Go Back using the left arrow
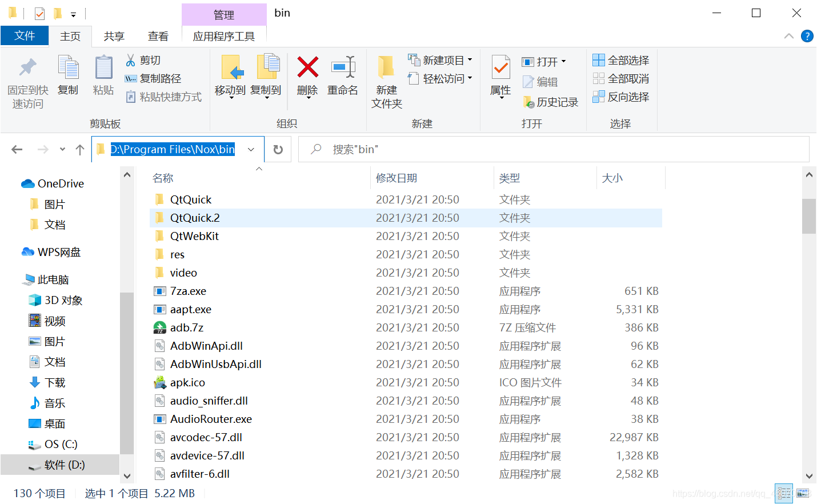Screen dimensions: 817x504 point(17,149)
